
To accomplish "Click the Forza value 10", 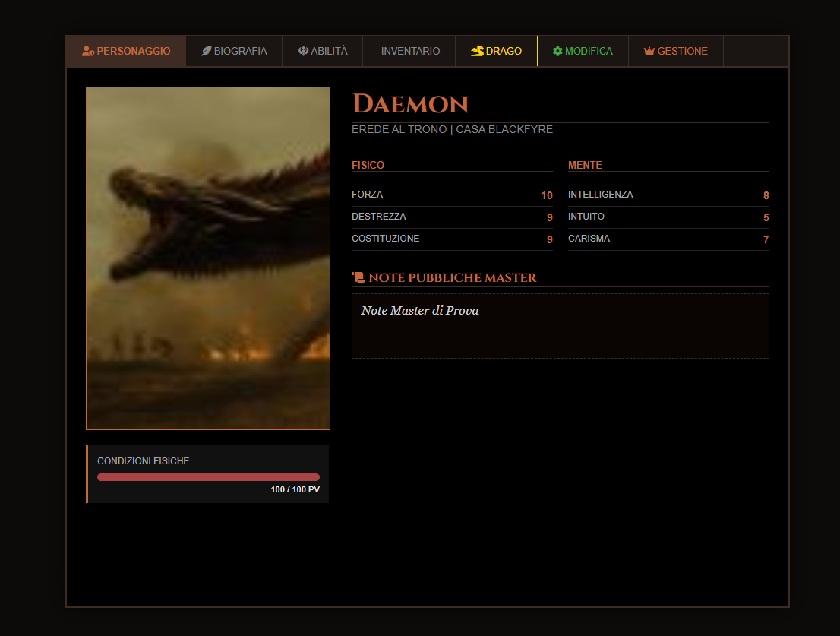I will (546, 195).
